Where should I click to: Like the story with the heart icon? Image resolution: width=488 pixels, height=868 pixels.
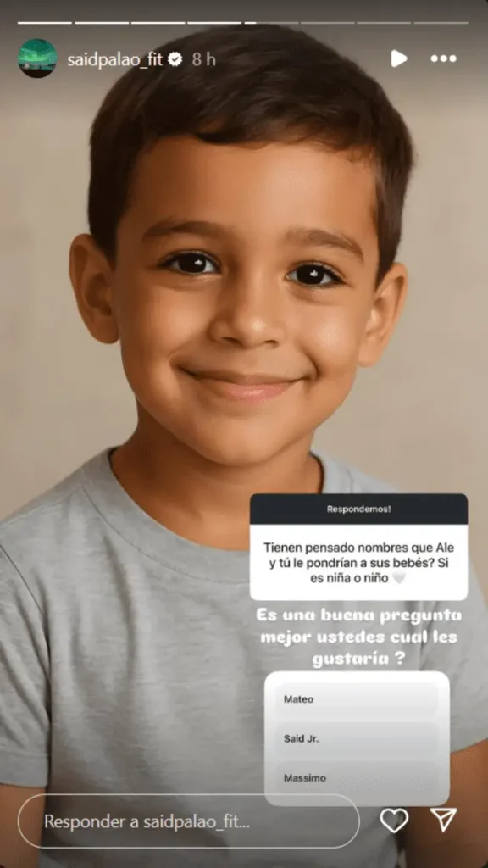[394, 820]
